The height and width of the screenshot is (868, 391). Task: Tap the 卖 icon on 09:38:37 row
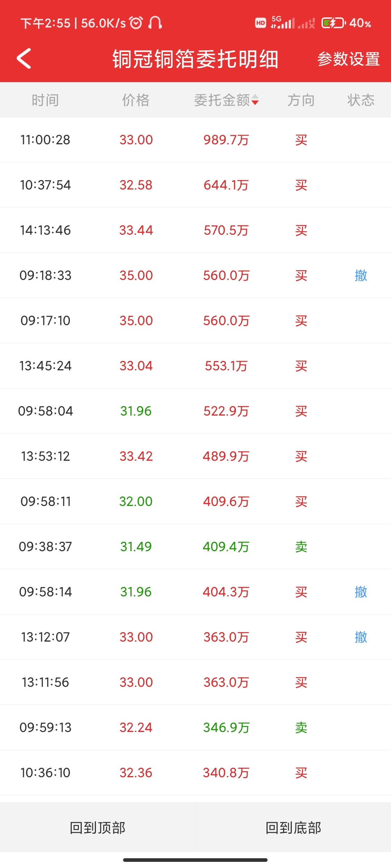pyautogui.click(x=301, y=547)
